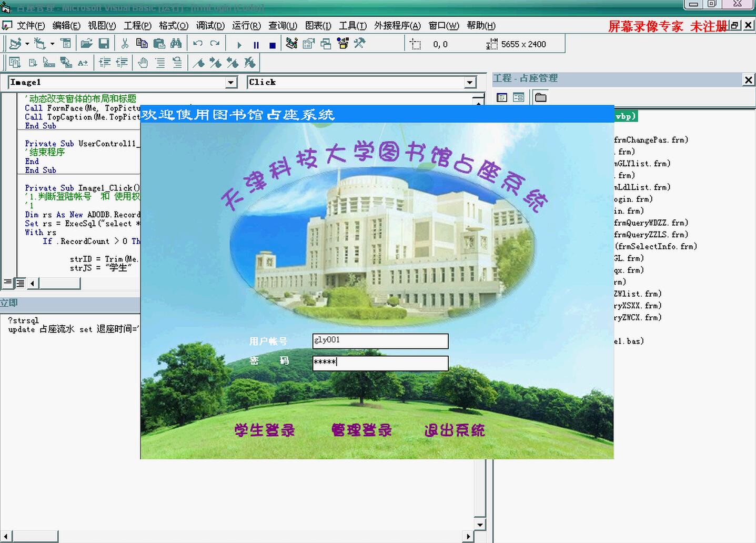Click the Paste clipboard icon

pos(159,44)
